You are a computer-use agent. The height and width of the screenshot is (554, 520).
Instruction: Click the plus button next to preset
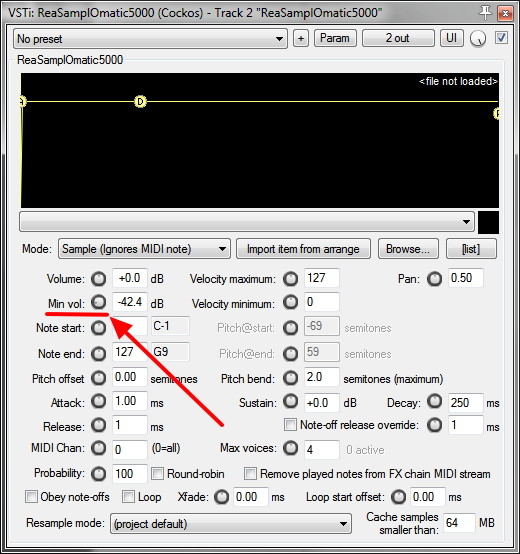tap(301, 38)
